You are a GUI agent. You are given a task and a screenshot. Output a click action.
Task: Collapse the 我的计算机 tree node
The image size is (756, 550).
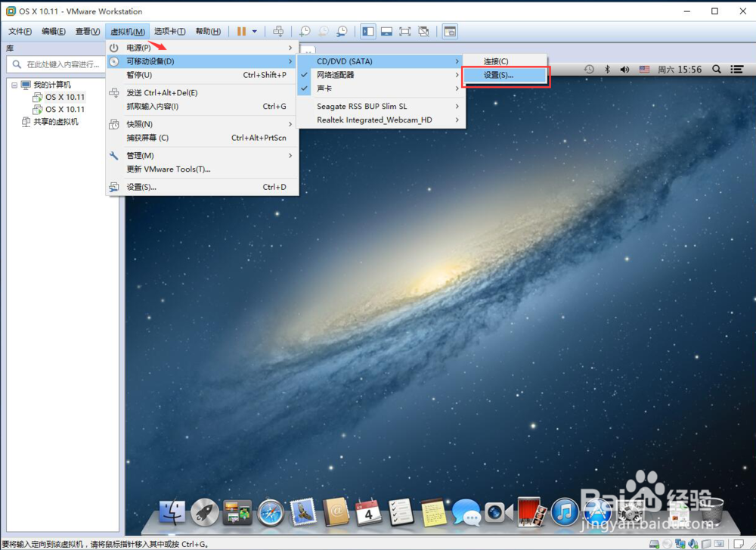coord(14,85)
